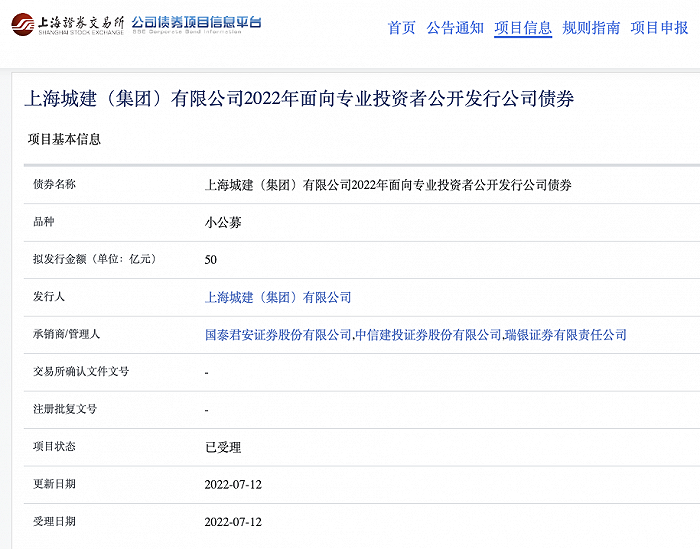700x549 pixels.
Task: Click the 已受理 project status value
Action: click(x=223, y=447)
